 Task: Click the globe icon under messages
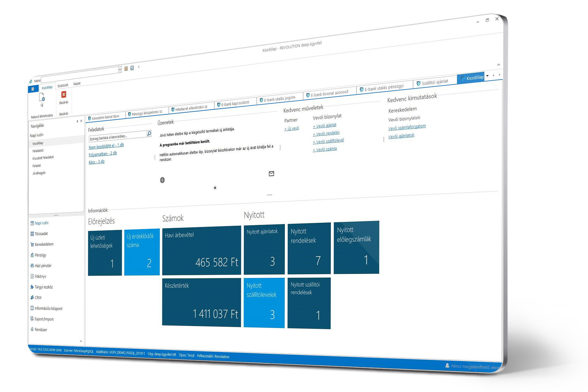coord(162,180)
